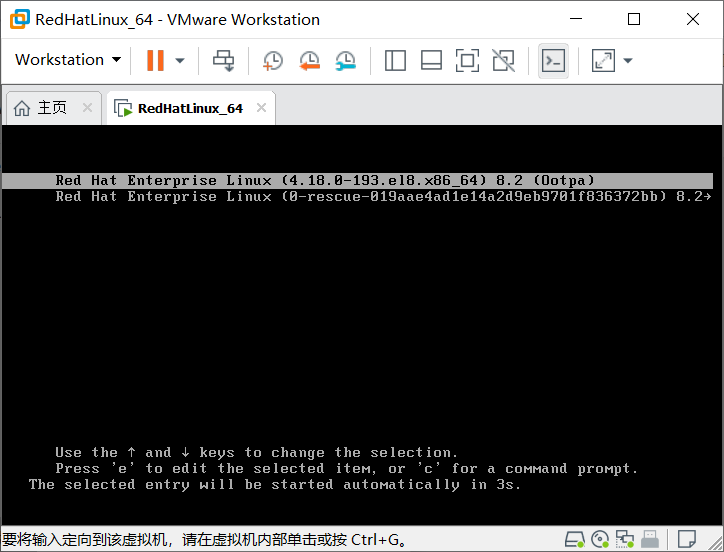Enter full screen mode
Screen dimensions: 724x552
tap(467, 61)
